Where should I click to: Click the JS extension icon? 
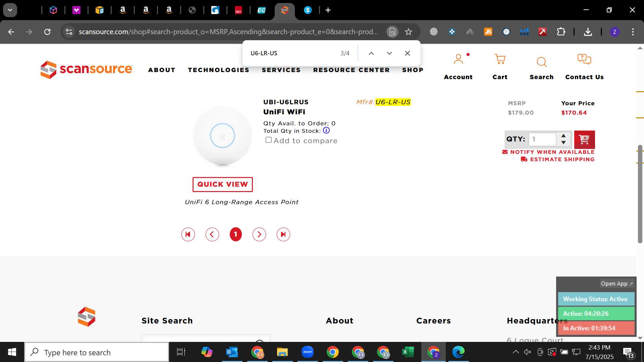[488, 32]
